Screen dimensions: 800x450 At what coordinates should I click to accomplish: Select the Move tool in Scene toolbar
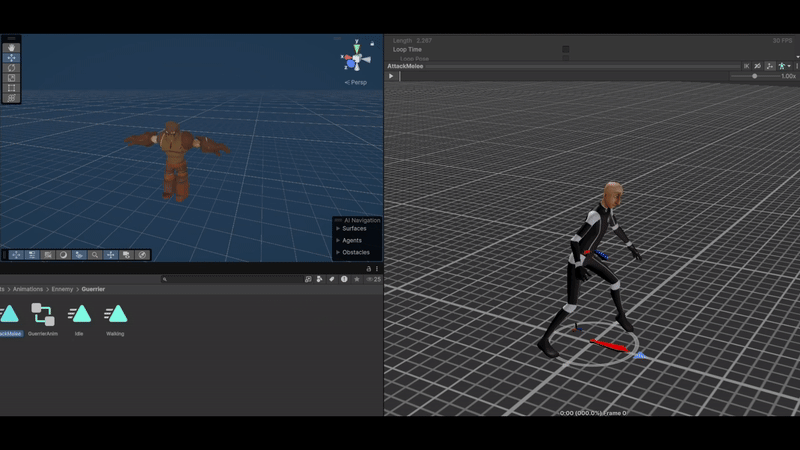tap(11, 58)
